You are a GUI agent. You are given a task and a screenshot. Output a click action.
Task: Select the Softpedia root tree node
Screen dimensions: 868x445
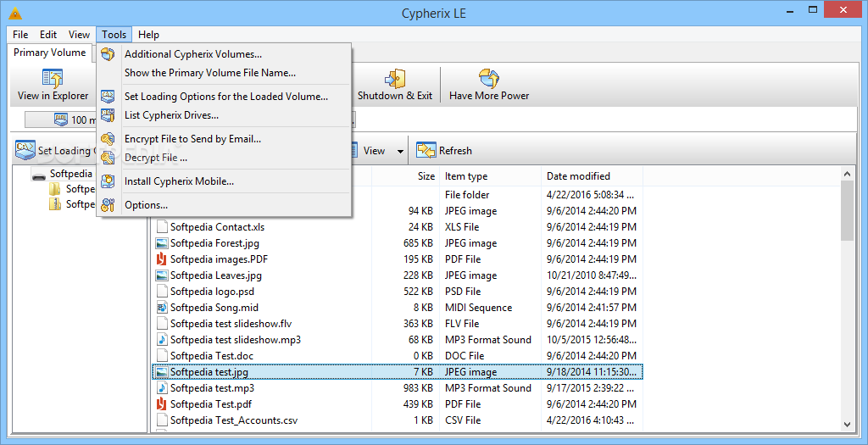71,174
